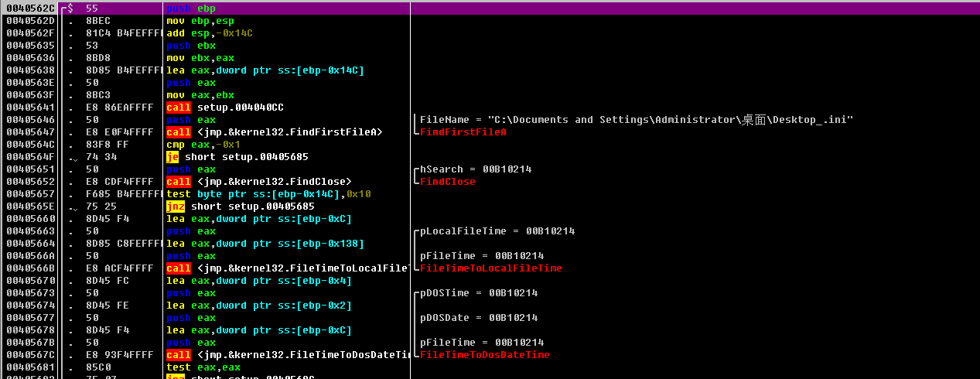The width and height of the screenshot is (980, 379).
Task: Click the 'pLocalFileTime = 00B10214' comment
Action: (x=497, y=231)
